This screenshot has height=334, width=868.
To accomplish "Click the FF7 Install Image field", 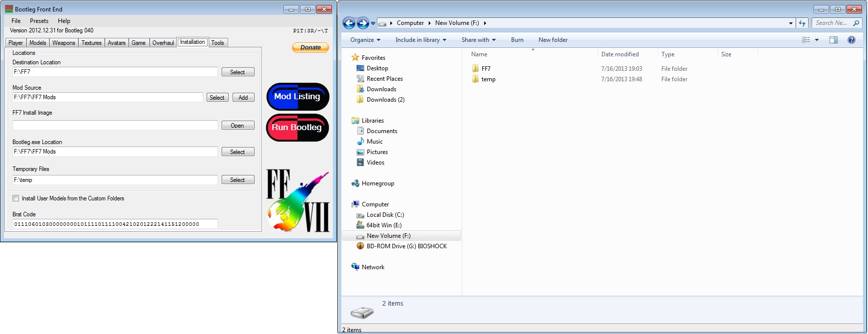I will pos(115,125).
